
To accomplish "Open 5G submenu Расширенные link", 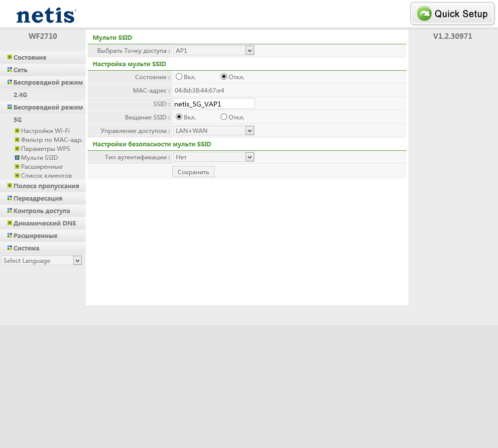I will [x=42, y=167].
